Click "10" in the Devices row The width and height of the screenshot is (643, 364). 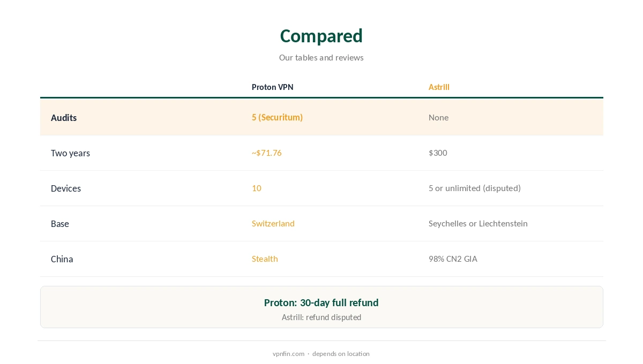point(257,188)
